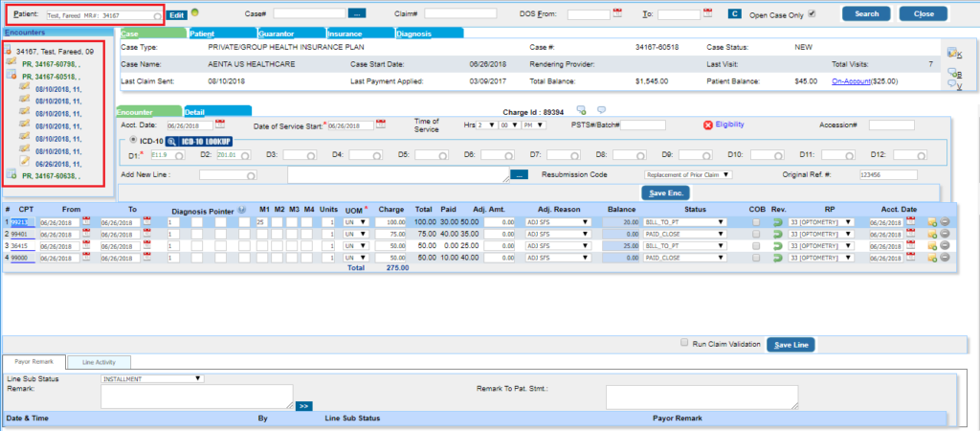
Task: Open the Line Activity tab
Action: [100, 362]
